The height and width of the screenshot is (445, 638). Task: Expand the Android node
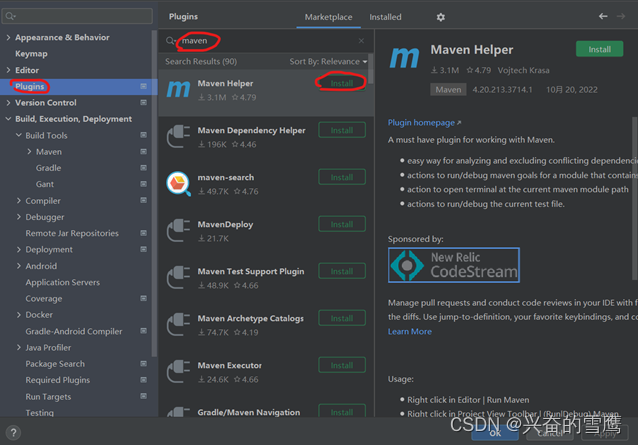point(19,266)
